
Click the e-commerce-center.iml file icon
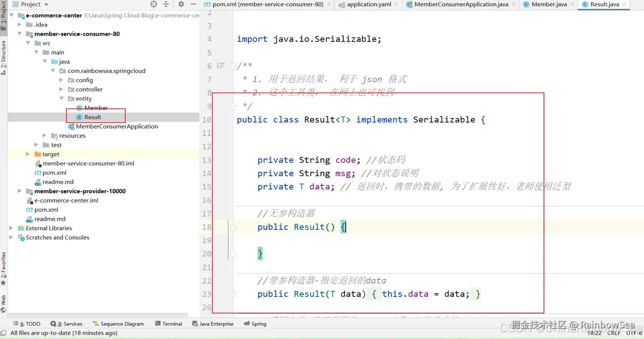point(30,201)
